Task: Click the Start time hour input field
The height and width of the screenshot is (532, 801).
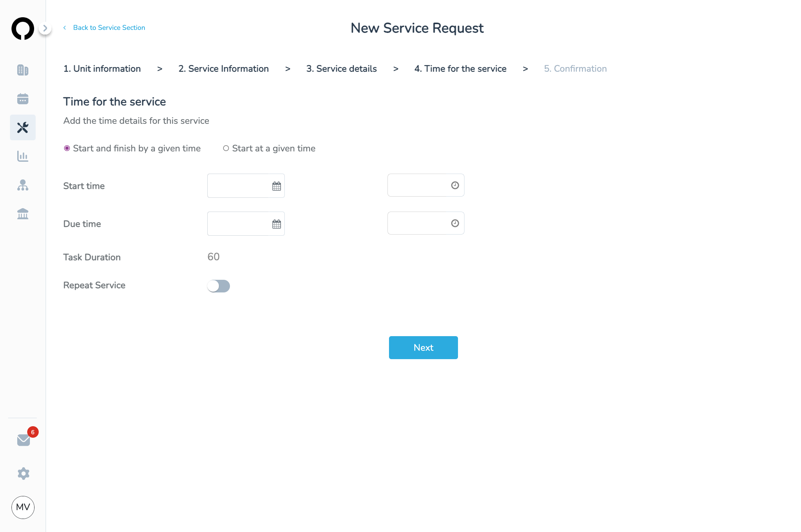Action: 426,185
